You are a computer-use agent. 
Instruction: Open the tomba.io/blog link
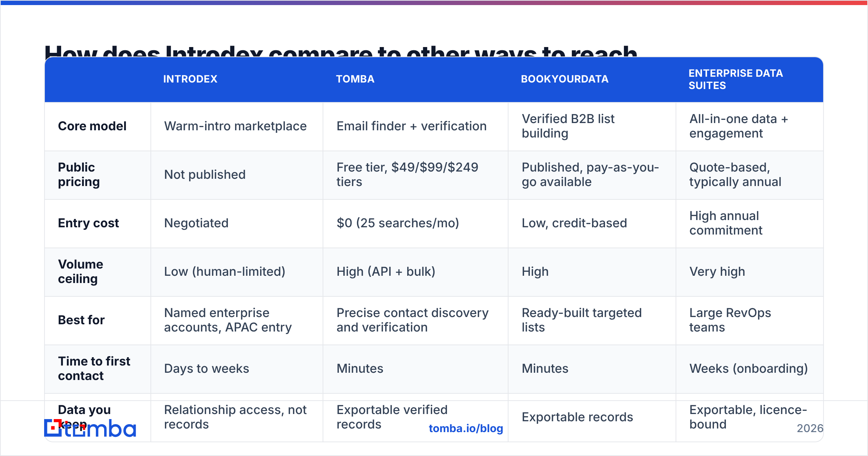click(466, 428)
